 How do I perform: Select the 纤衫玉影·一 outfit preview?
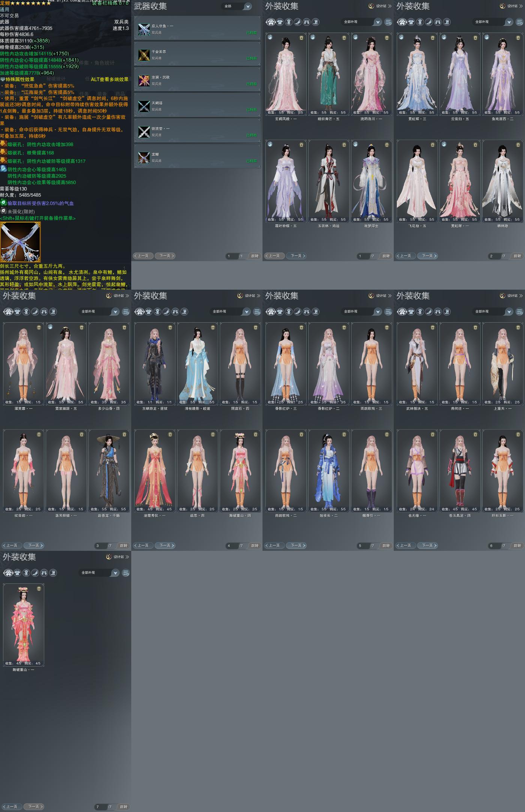(x=502, y=471)
